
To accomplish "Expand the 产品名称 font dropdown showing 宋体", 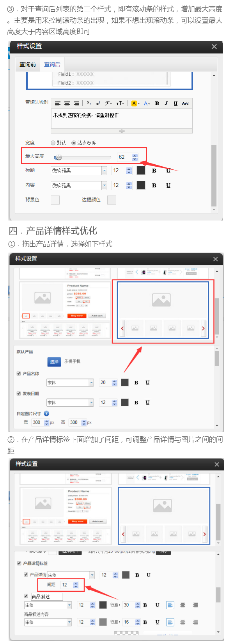I will pos(91,382).
